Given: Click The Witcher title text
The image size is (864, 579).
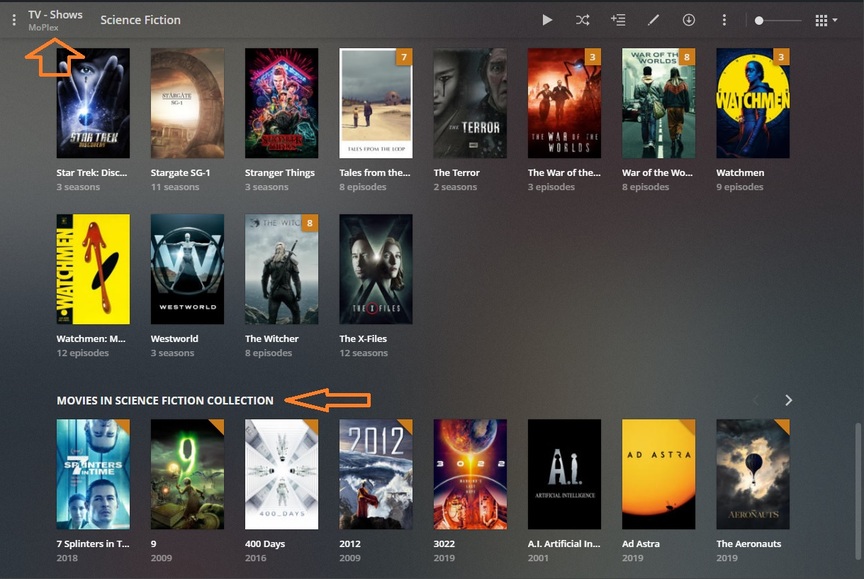Looking at the screenshot, I should [272, 339].
